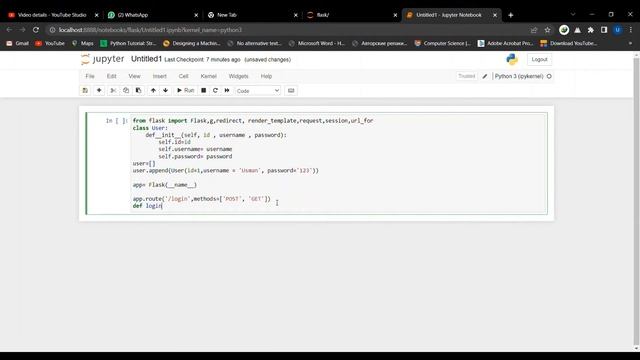Click the Logout button

(539, 60)
